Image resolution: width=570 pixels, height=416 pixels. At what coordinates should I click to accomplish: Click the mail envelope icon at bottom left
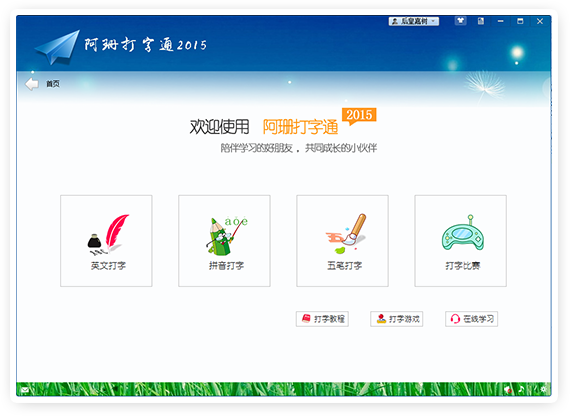tap(25, 390)
